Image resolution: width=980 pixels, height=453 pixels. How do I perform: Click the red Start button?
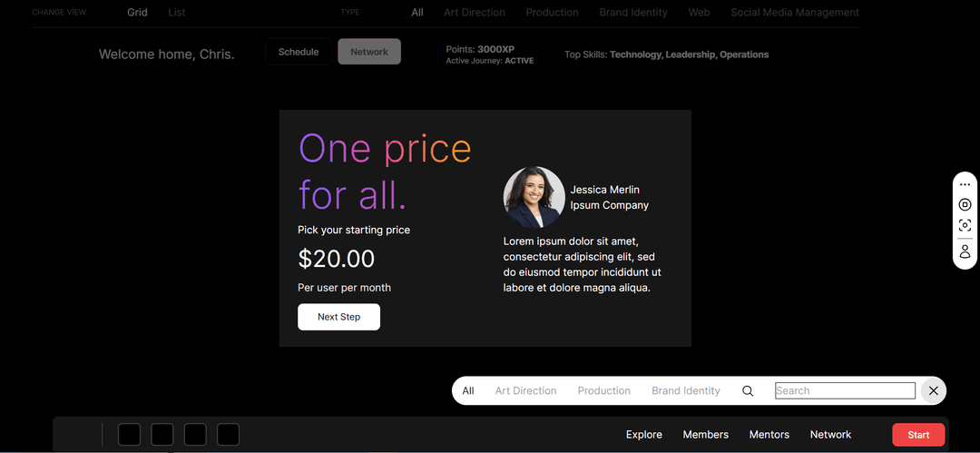click(x=918, y=435)
